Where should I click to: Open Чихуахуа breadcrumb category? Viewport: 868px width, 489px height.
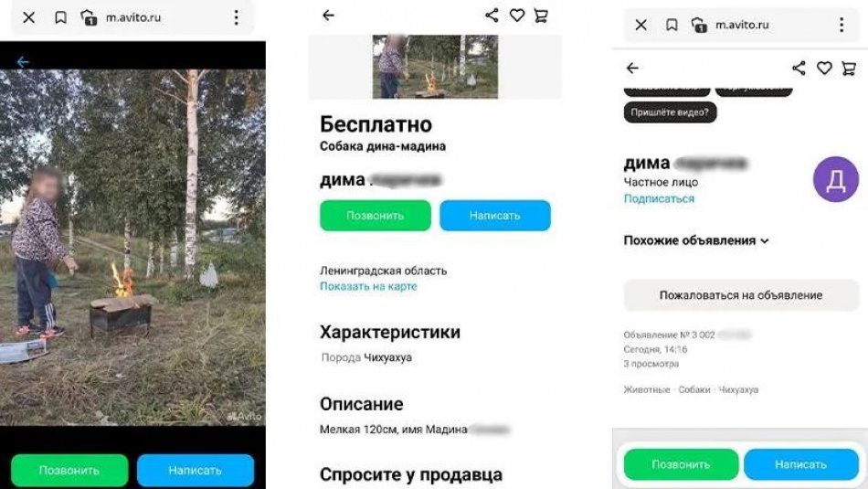[738, 390]
